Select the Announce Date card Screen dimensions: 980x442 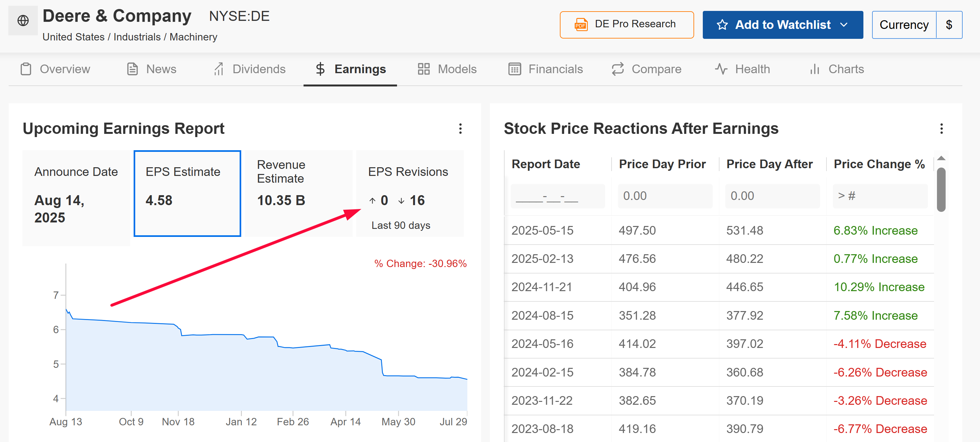(76, 198)
